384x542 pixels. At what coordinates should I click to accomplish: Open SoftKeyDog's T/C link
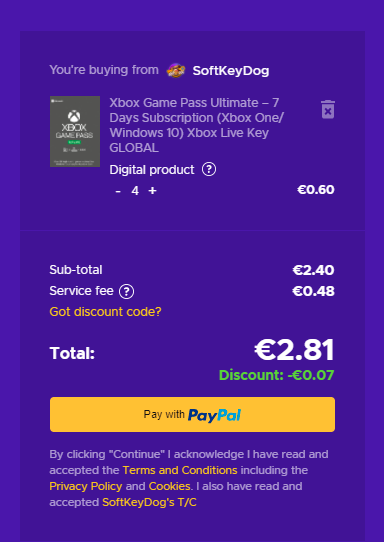(x=149, y=502)
